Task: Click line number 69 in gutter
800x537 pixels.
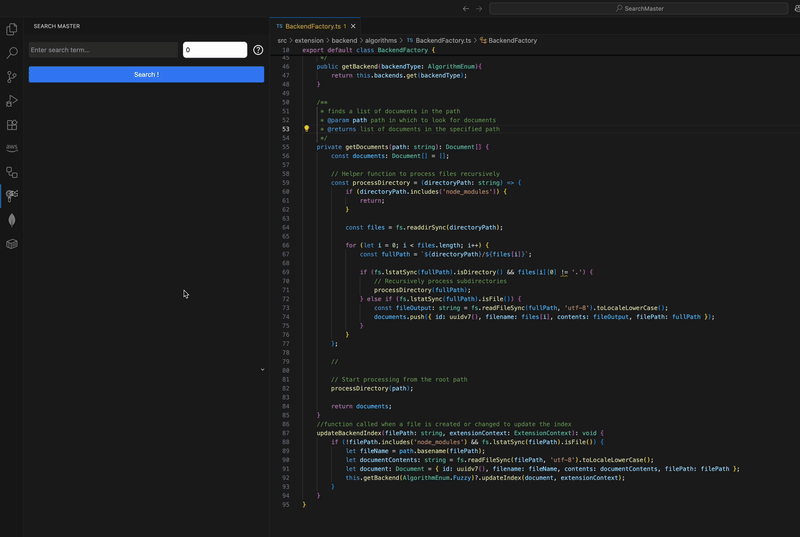Action: coord(286,272)
